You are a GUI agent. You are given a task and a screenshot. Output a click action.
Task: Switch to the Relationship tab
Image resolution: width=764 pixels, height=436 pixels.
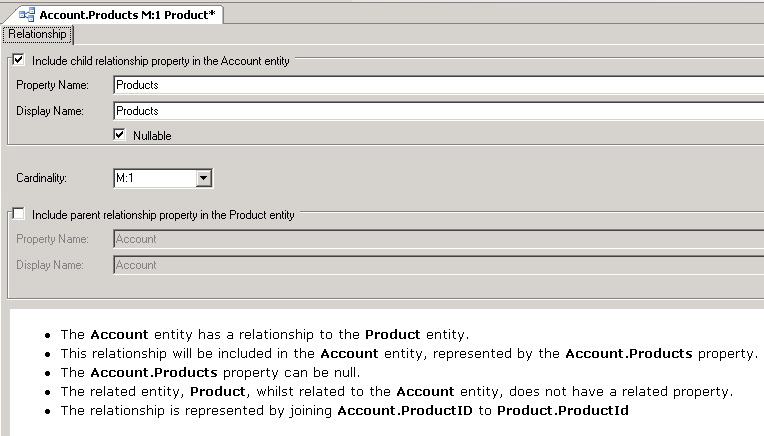tap(37, 34)
